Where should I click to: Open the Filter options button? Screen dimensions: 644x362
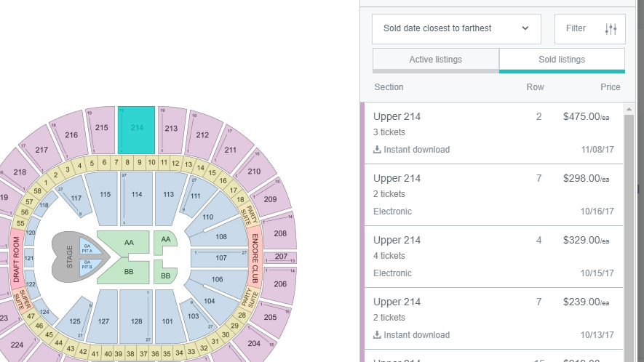589,29
